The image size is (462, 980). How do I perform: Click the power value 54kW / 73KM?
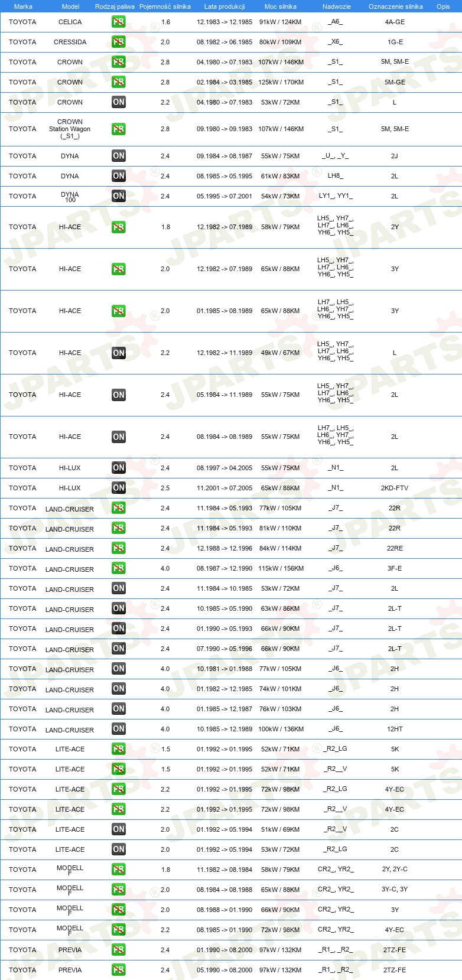point(280,196)
